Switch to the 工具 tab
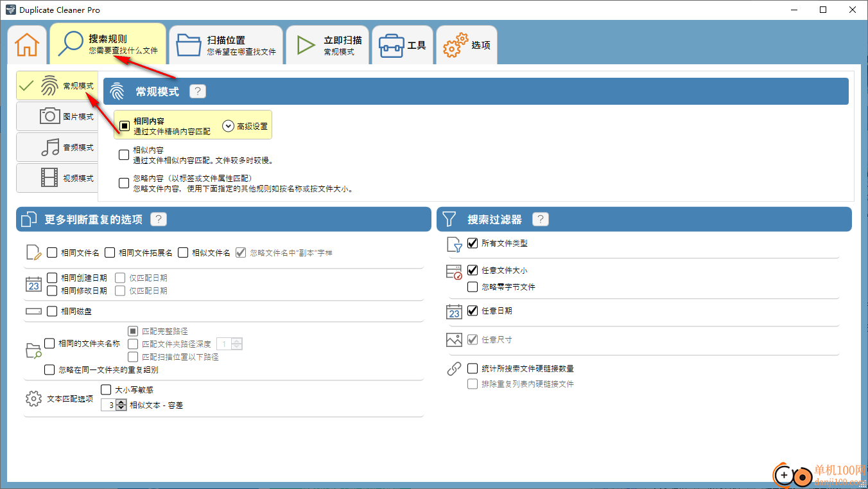This screenshot has width=868, height=489. tap(402, 45)
